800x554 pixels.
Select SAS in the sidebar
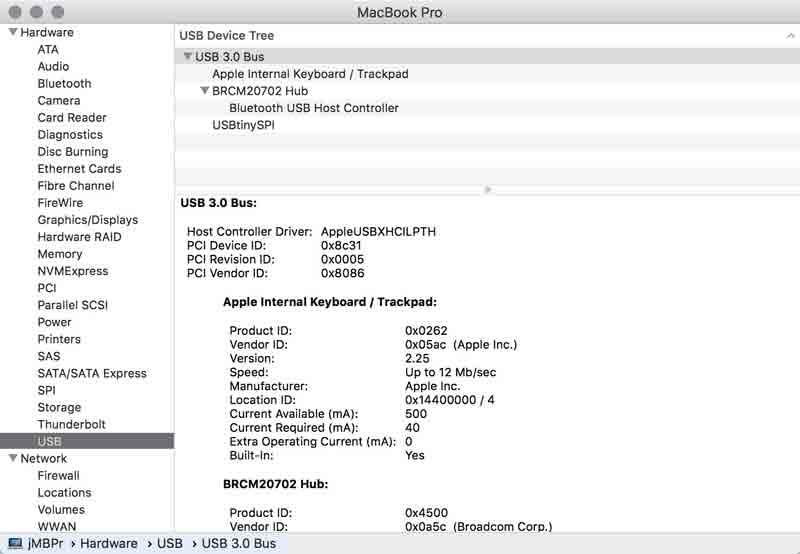(x=48, y=356)
